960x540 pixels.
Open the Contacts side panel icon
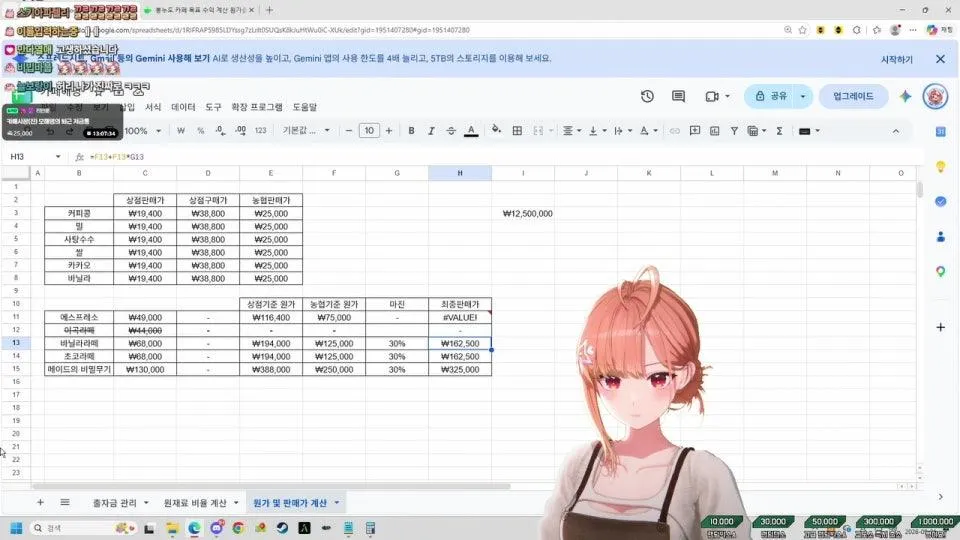coord(940,236)
